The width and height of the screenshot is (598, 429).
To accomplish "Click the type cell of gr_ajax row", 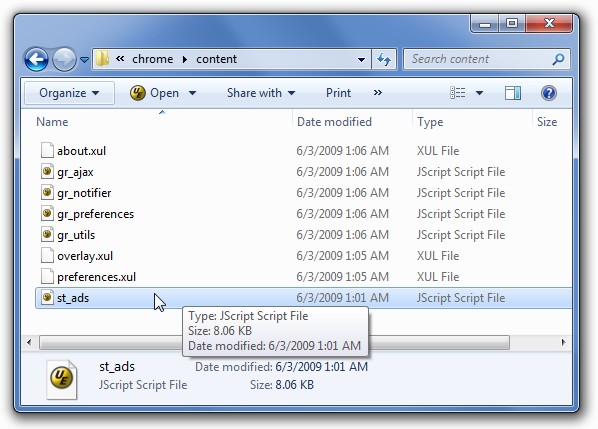I will (x=460, y=172).
